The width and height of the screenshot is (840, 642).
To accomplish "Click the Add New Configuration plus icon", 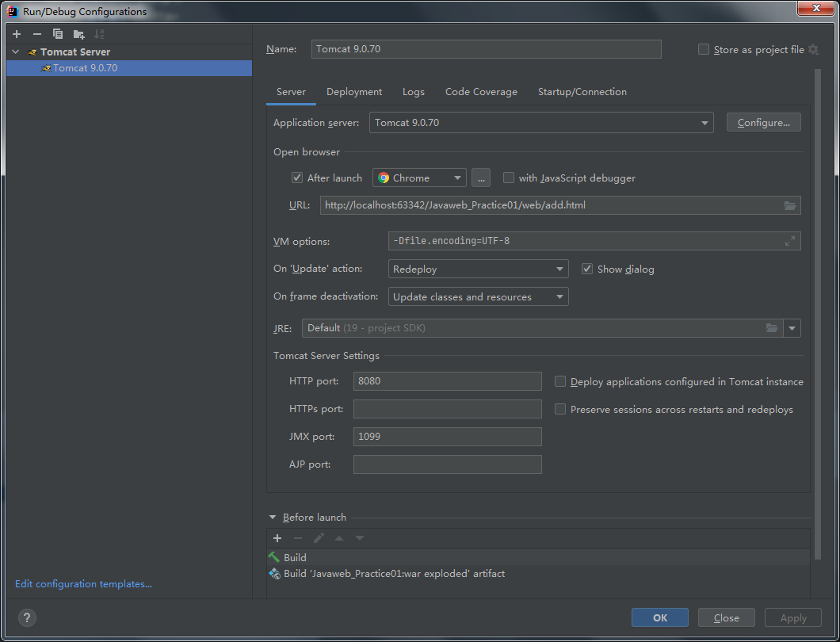I will (17, 34).
